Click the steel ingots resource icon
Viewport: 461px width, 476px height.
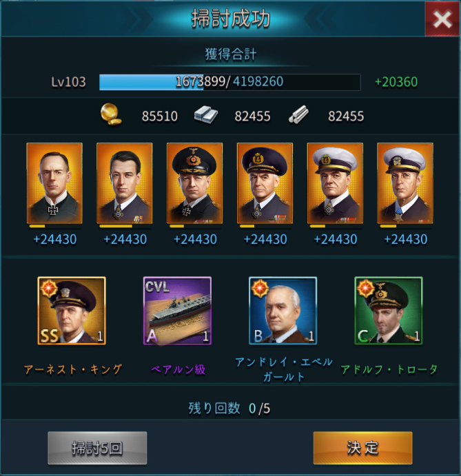point(206,115)
